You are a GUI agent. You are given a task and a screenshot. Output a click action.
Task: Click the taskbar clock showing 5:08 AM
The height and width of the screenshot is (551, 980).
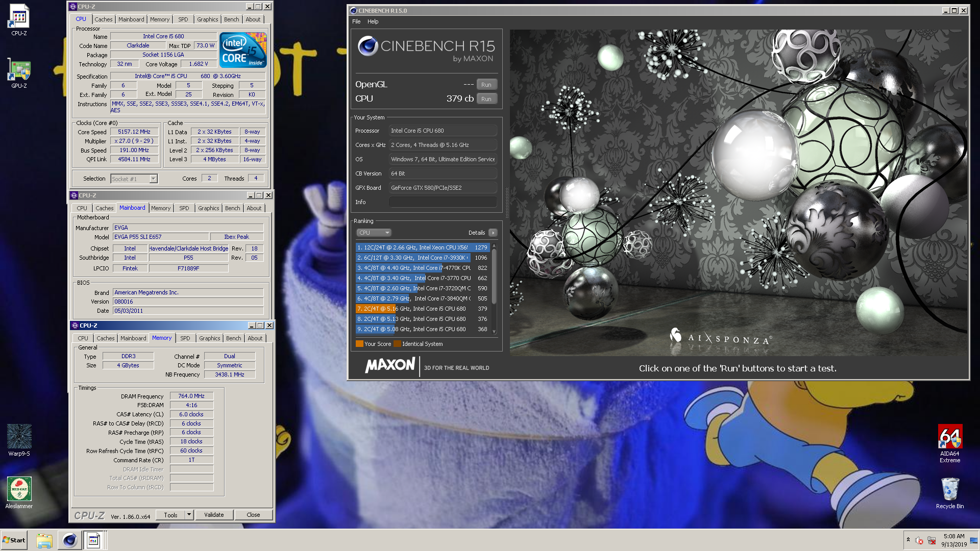pos(954,540)
